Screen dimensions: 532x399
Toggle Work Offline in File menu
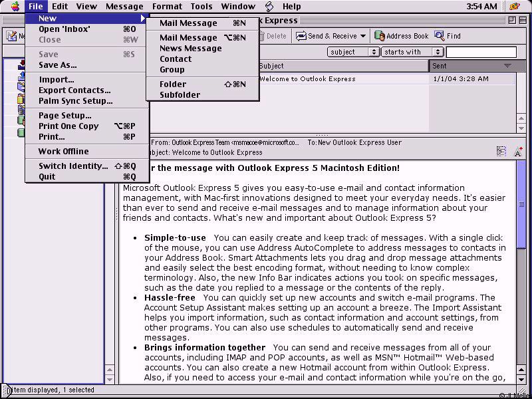[87, 152]
